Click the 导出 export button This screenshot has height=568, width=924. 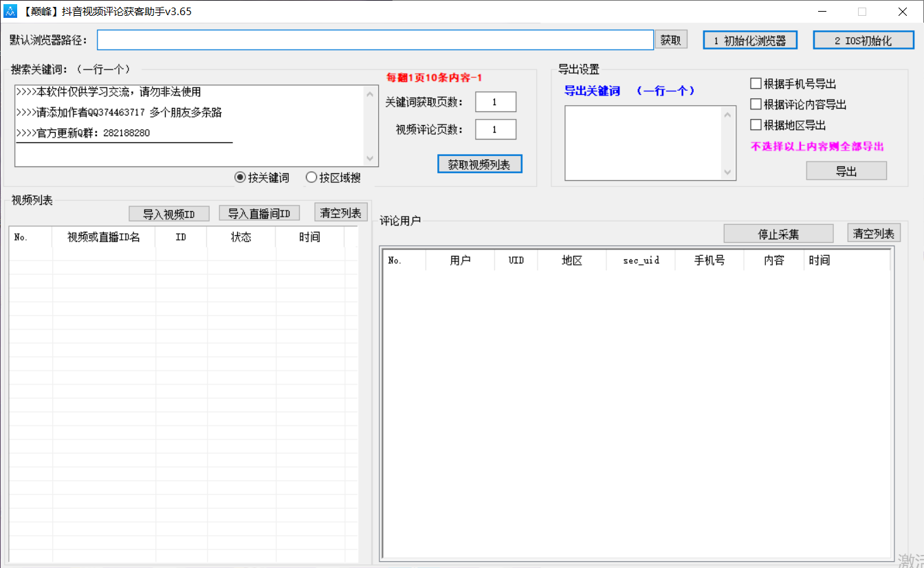[846, 171]
